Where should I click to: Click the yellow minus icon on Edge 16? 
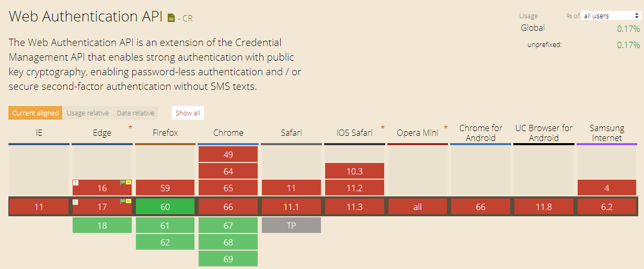[129, 183]
